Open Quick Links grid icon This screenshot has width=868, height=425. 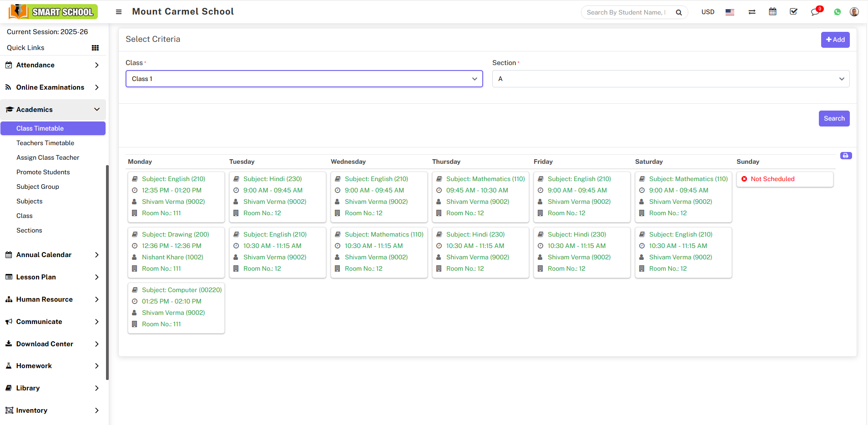pos(95,48)
